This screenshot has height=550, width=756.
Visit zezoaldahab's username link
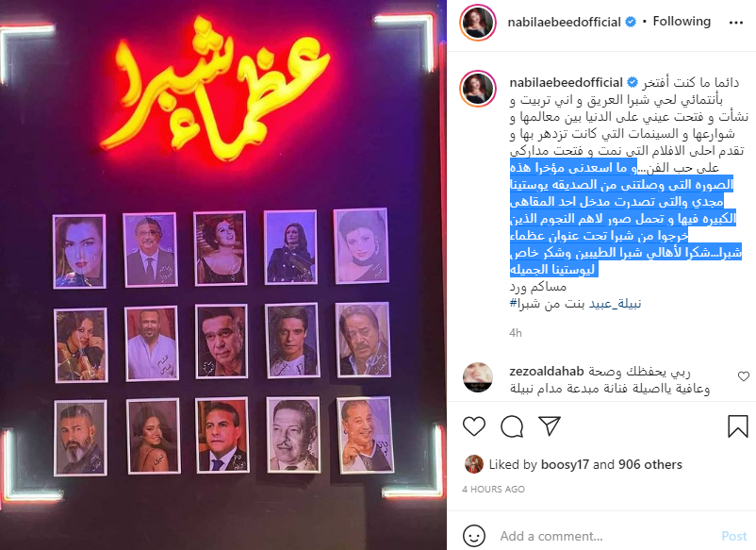click(547, 371)
